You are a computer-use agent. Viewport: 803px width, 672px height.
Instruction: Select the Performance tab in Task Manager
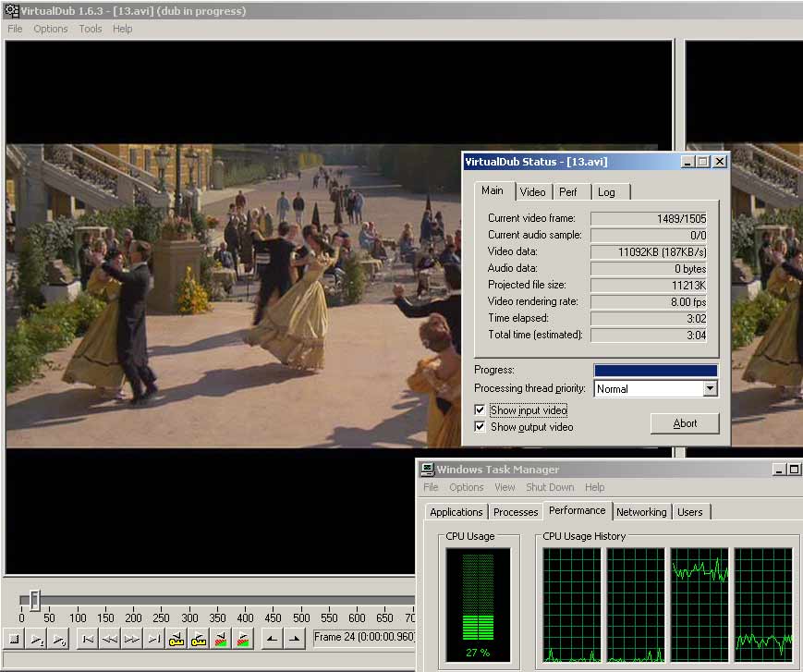tap(578, 510)
